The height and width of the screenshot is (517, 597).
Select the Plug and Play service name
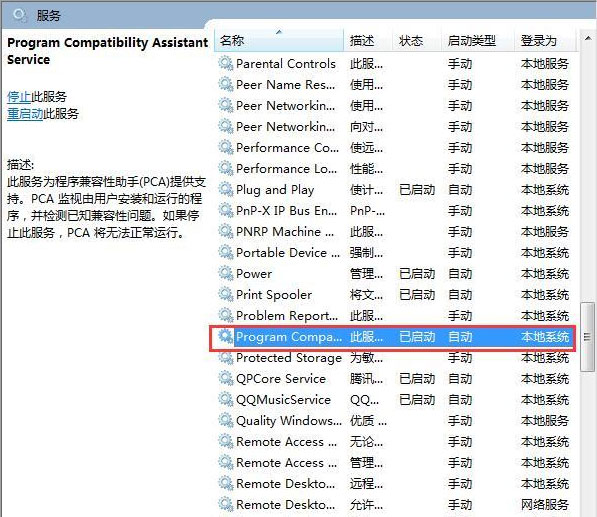tap(275, 190)
